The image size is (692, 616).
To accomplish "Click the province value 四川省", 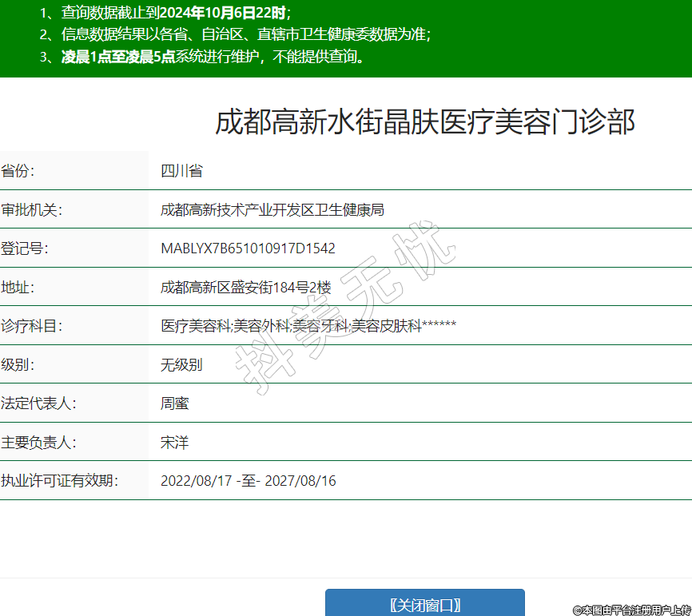I will pyautogui.click(x=181, y=171).
